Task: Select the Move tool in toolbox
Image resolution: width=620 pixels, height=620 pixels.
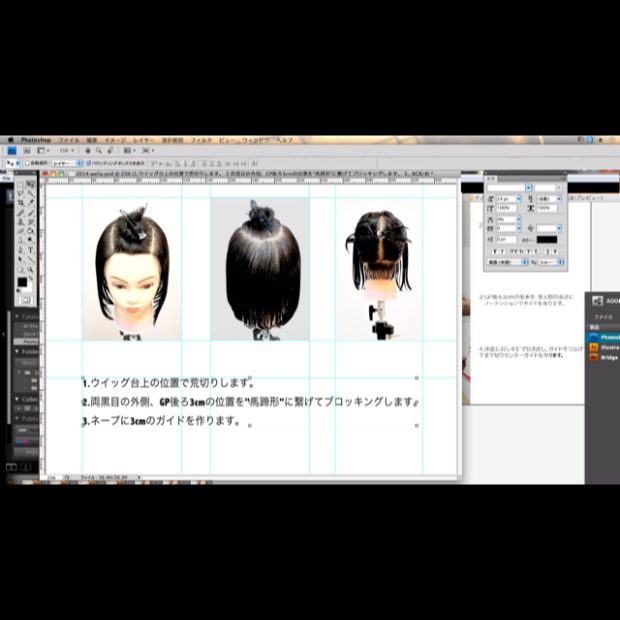Action: 30,184
